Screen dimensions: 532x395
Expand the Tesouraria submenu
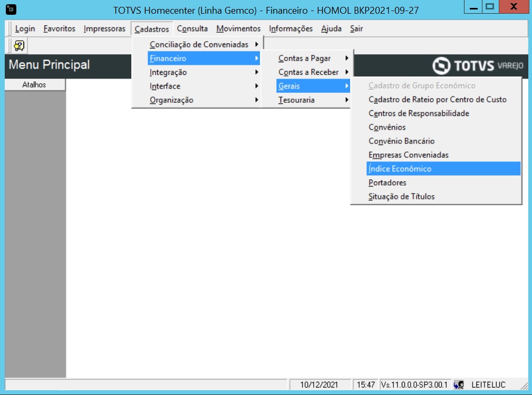pyautogui.click(x=313, y=100)
